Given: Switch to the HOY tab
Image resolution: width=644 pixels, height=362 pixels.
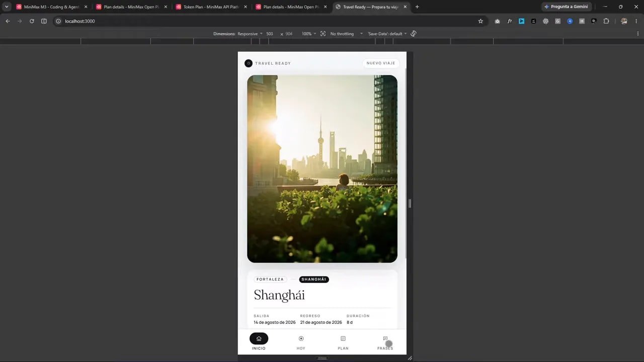Looking at the screenshot, I should click(x=301, y=342).
